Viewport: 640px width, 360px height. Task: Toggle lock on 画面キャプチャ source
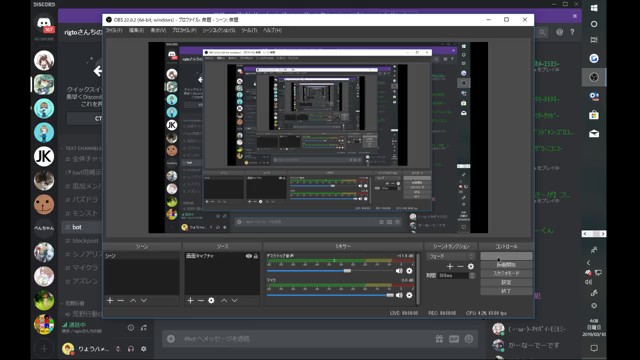pyautogui.click(x=256, y=256)
